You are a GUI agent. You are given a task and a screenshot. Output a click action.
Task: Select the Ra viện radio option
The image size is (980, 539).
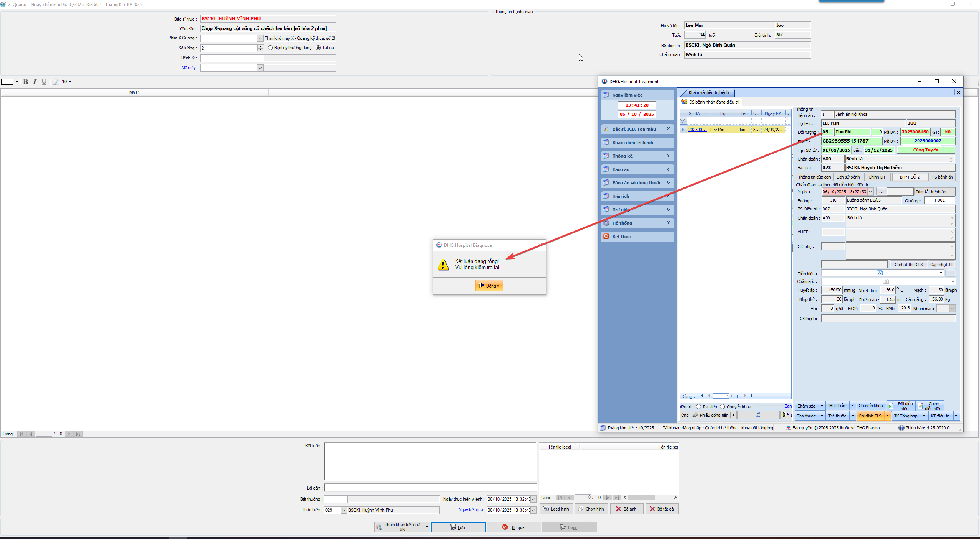coord(698,407)
